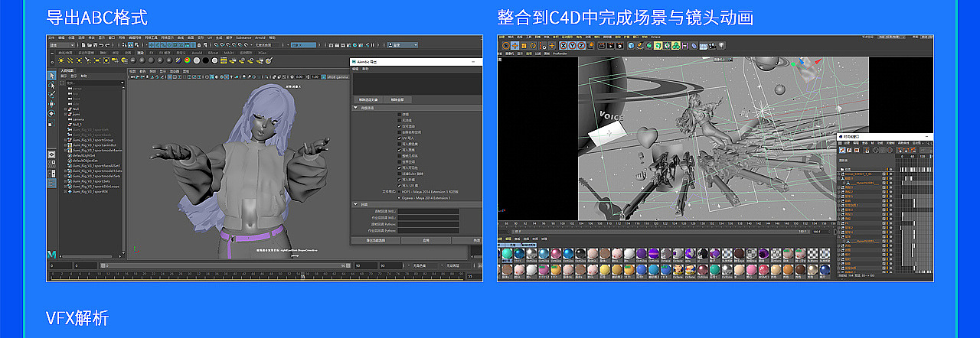Click the Undo arrow in Maya status line
The image size is (980, 338).
pos(101,45)
